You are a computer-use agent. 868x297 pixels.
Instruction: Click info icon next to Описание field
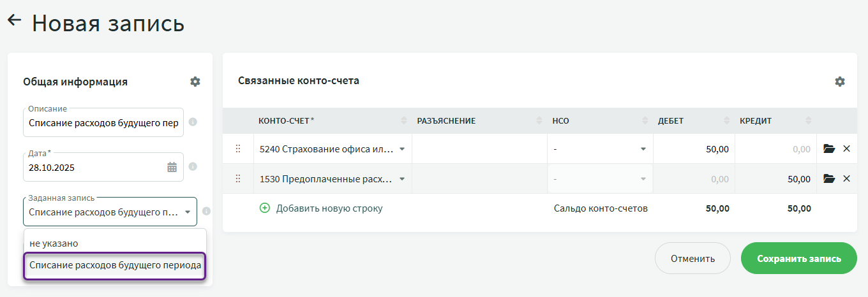click(193, 122)
